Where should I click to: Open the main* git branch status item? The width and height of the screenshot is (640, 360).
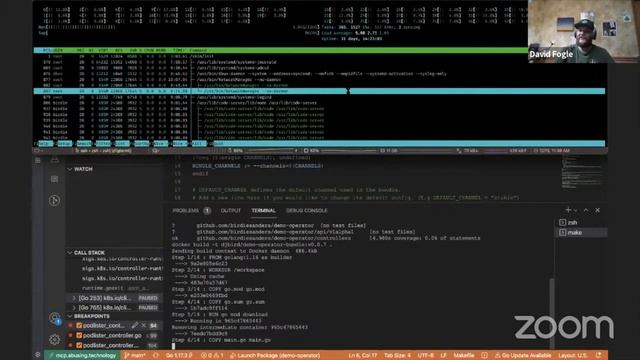pos(135,356)
